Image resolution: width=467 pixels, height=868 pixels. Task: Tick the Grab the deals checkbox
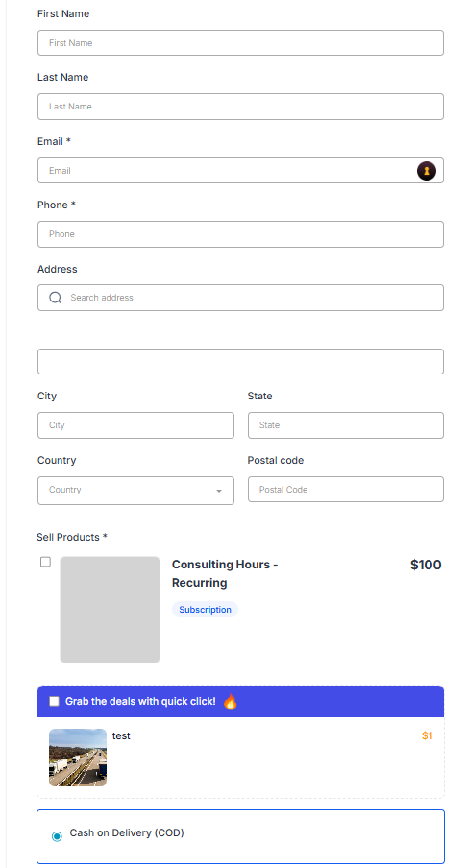coord(54,701)
